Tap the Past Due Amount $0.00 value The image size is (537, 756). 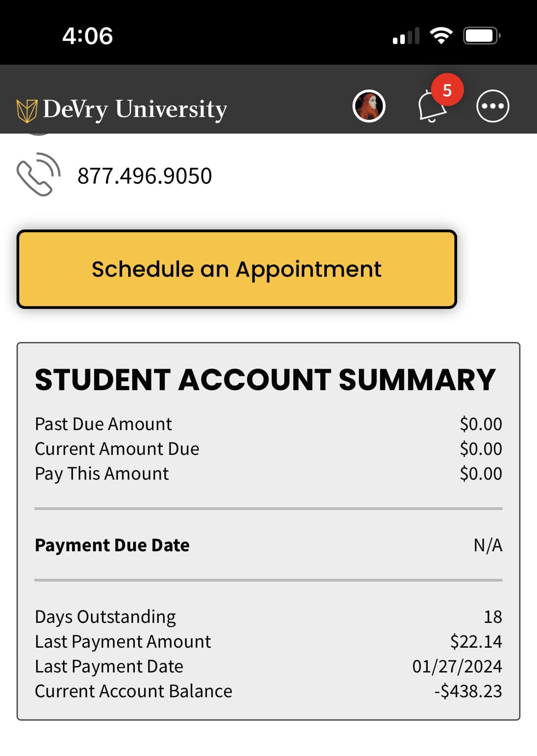click(x=481, y=424)
